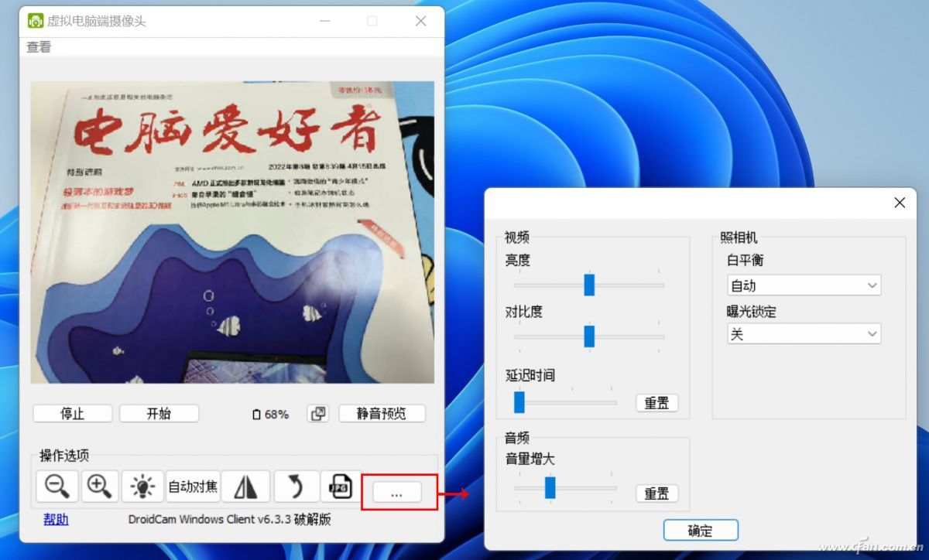The height and width of the screenshot is (560, 929).
Task: Click the zoom out magnifier icon
Action: [57, 487]
